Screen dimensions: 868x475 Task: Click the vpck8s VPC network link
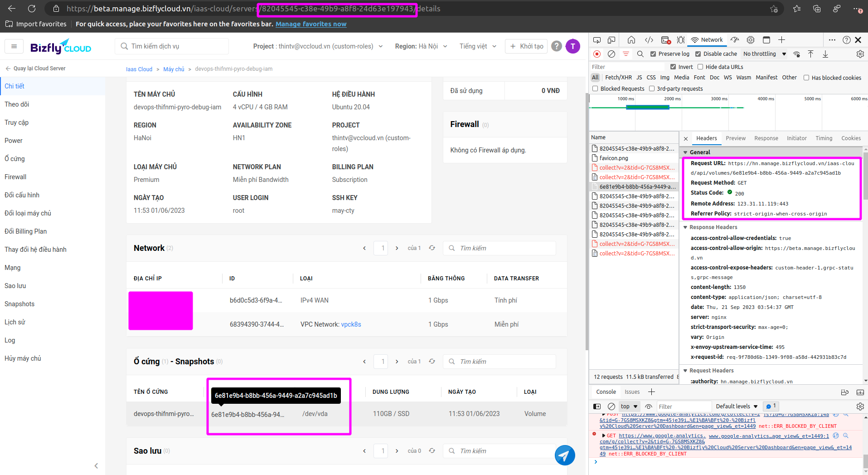pos(351,324)
